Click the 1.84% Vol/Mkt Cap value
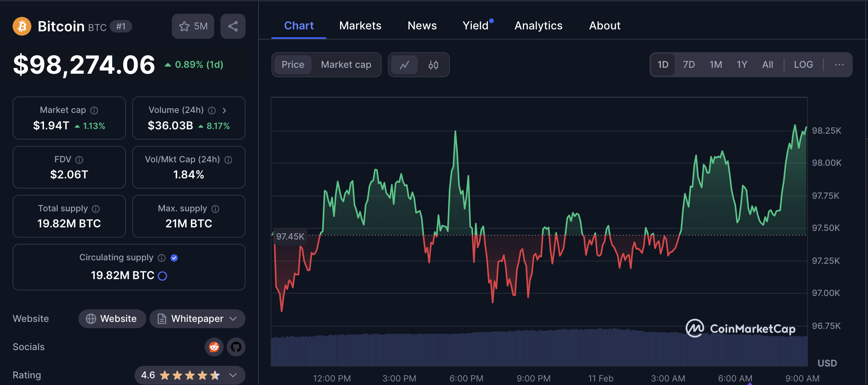The height and width of the screenshot is (385, 868). pyautogui.click(x=189, y=174)
